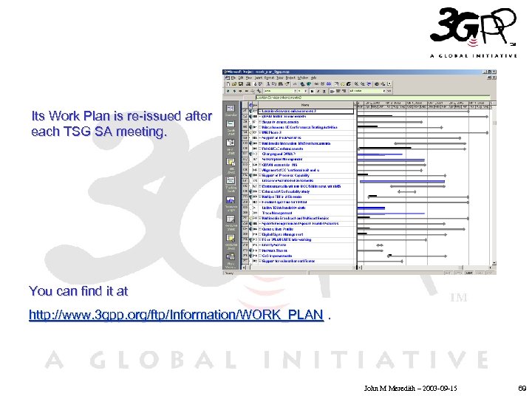Click the Cut scissors toolbar icon
This screenshot has height=399, width=532.
267,83
